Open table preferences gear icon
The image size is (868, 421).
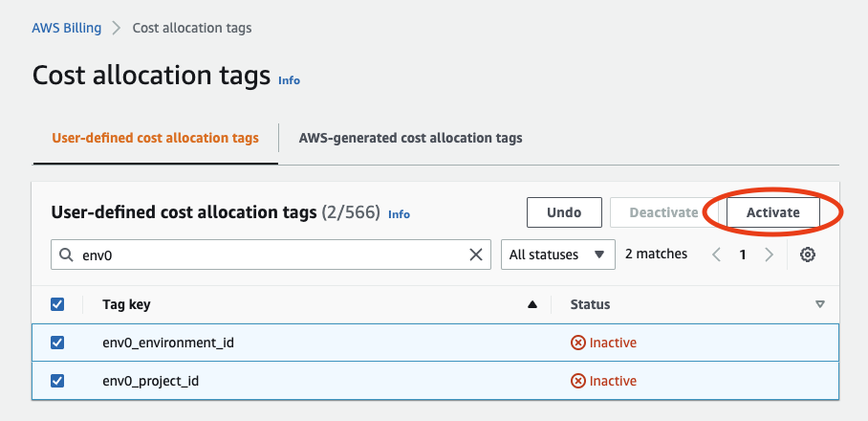pyautogui.click(x=809, y=255)
